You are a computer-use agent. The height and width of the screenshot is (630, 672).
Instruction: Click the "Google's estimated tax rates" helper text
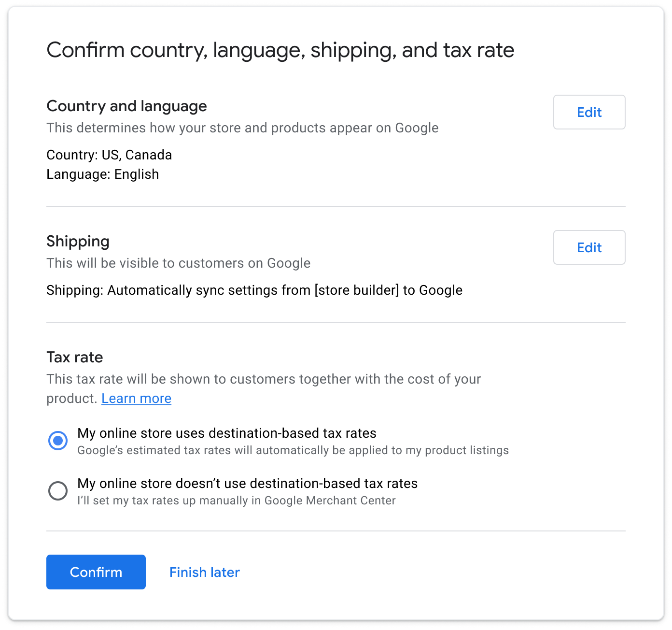tap(293, 450)
